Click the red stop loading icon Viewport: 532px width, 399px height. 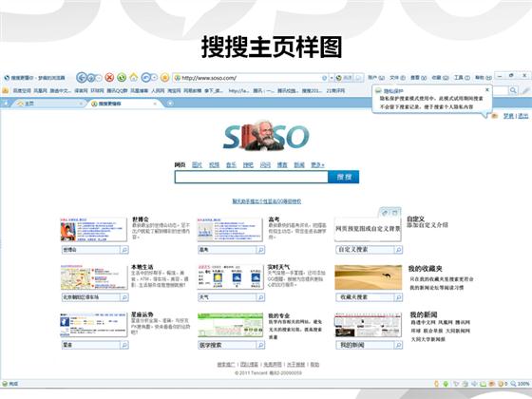[x=109, y=78]
